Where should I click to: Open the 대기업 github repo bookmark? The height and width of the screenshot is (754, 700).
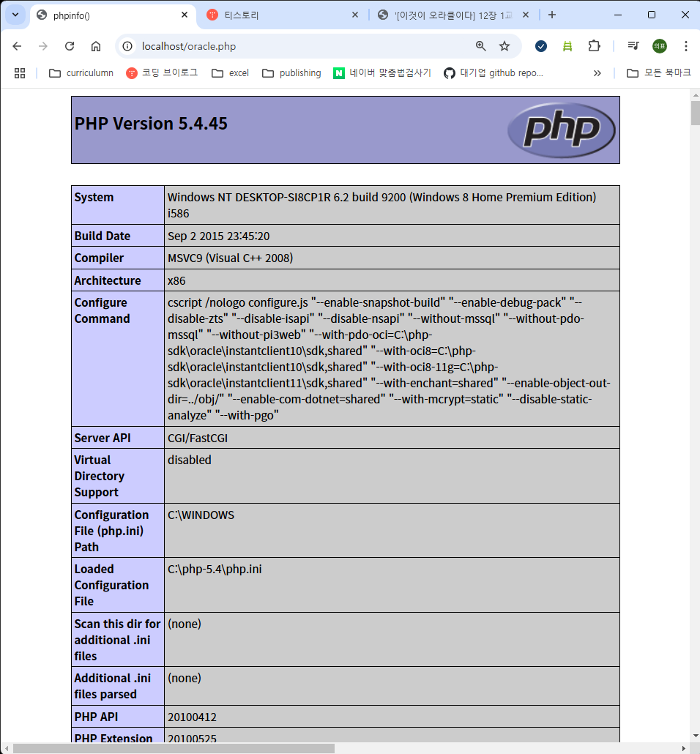[494, 73]
